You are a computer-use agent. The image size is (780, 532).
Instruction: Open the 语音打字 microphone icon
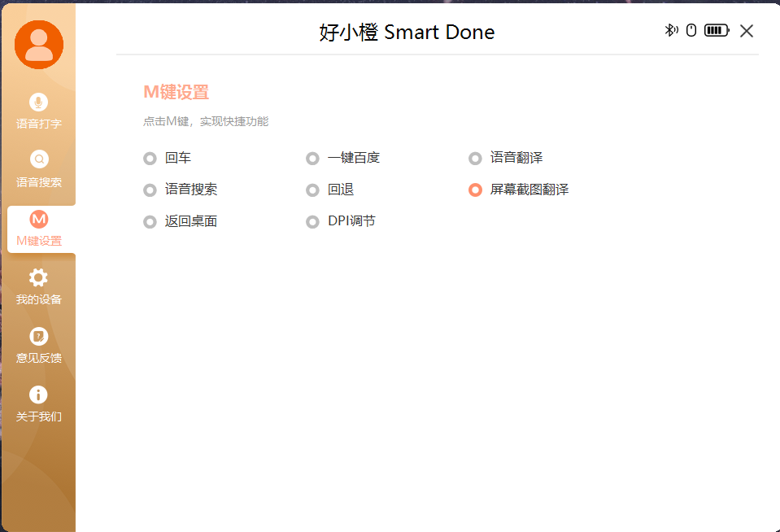[38, 102]
